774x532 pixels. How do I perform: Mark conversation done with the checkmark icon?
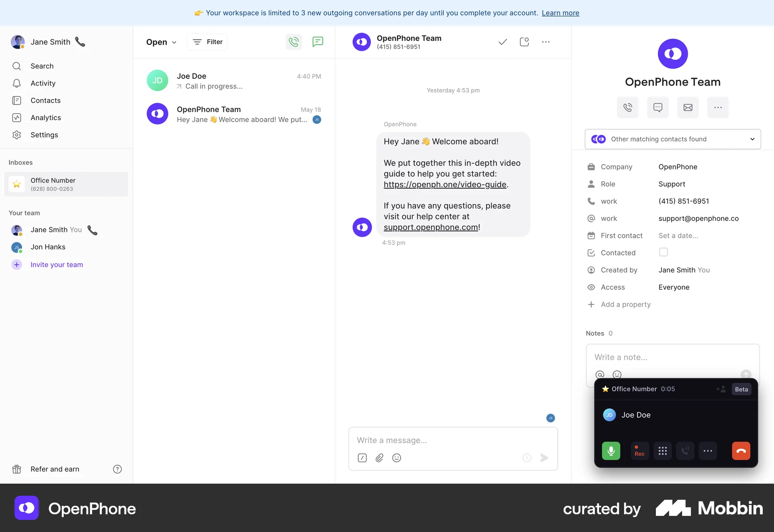click(x=502, y=42)
